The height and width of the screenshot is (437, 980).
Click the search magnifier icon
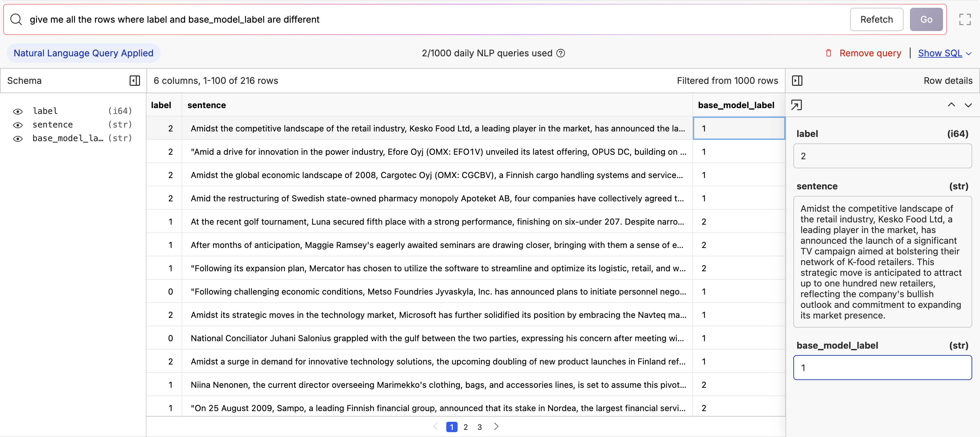16,19
